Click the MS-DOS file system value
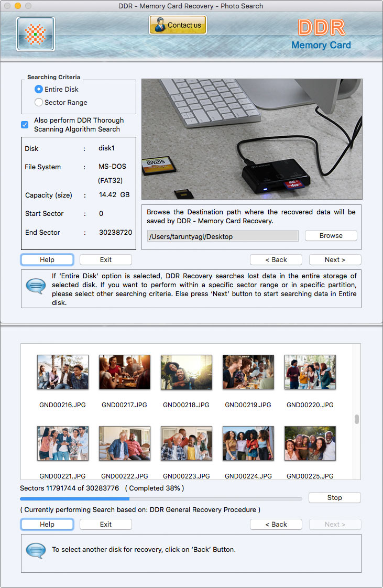 113,167
